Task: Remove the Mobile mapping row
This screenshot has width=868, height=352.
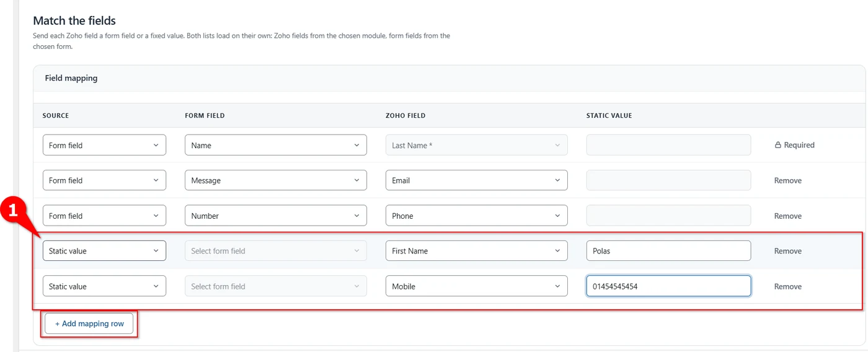Action: point(787,286)
